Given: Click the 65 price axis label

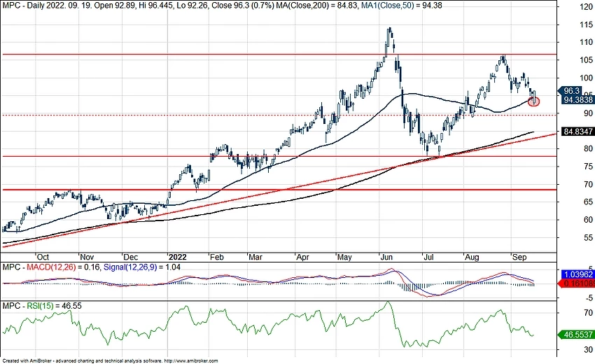Looking at the screenshot, I should tap(588, 202).
